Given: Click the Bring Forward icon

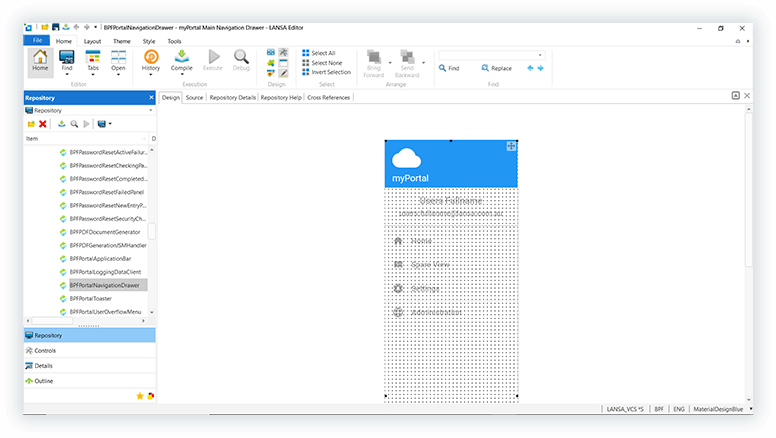Looking at the screenshot, I should point(374,57).
